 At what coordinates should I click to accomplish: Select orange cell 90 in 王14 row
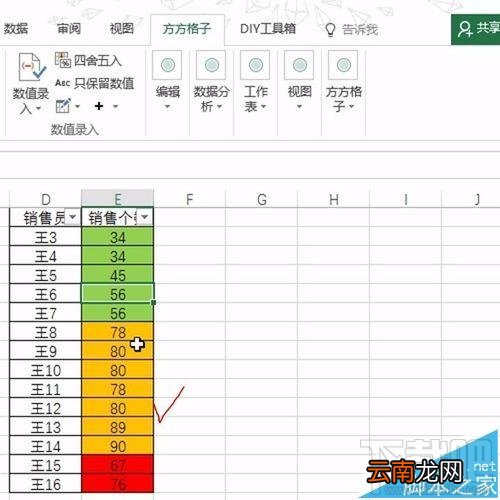[118, 446]
